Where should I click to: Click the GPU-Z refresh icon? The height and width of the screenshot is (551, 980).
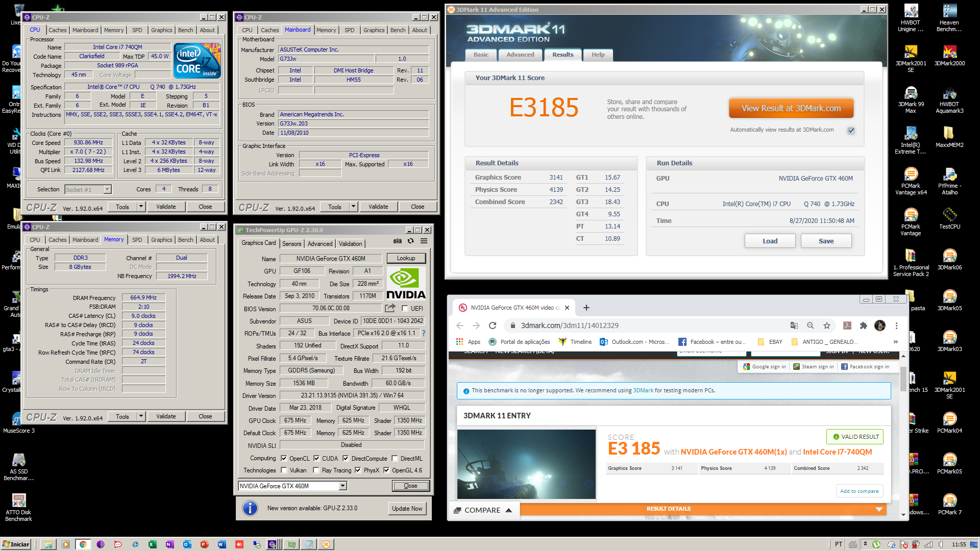(x=410, y=241)
